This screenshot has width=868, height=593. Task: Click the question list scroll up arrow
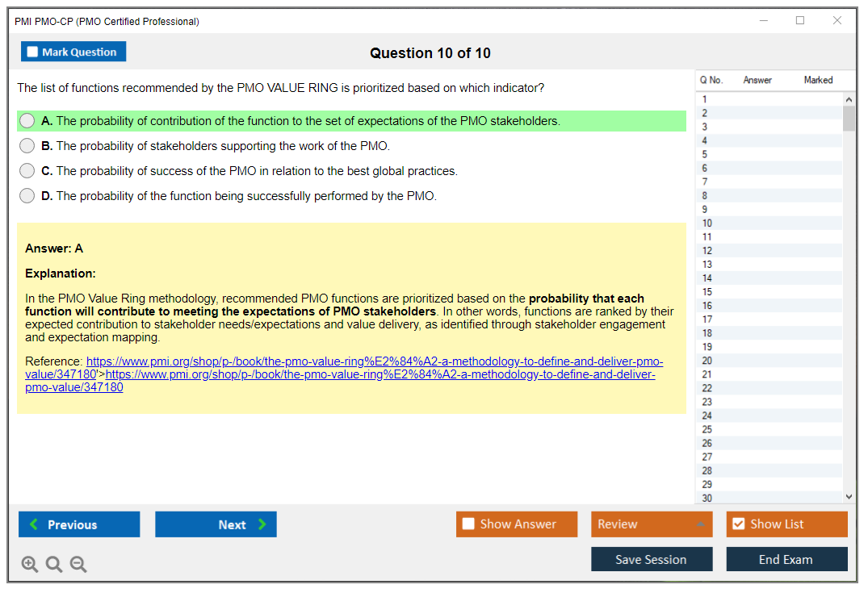tap(849, 99)
